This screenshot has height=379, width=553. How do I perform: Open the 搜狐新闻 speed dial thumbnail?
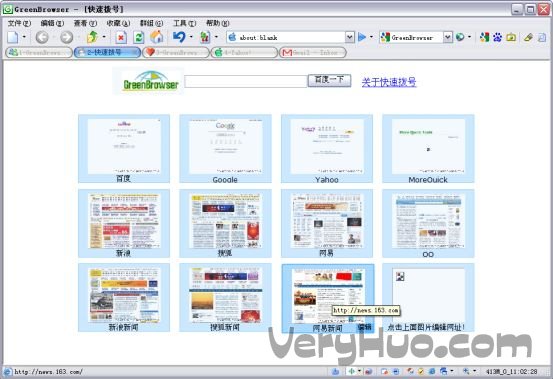point(225,295)
